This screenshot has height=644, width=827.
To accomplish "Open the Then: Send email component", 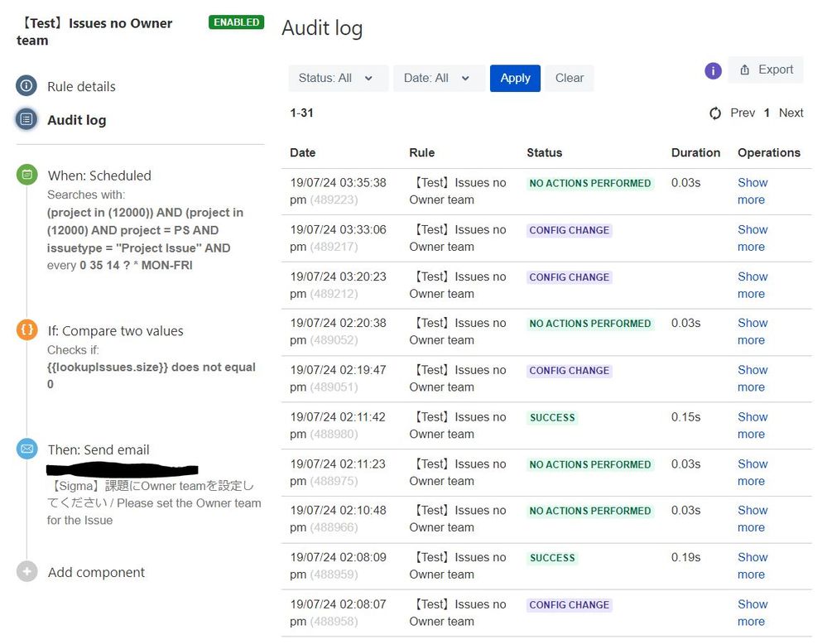I will 99,450.
